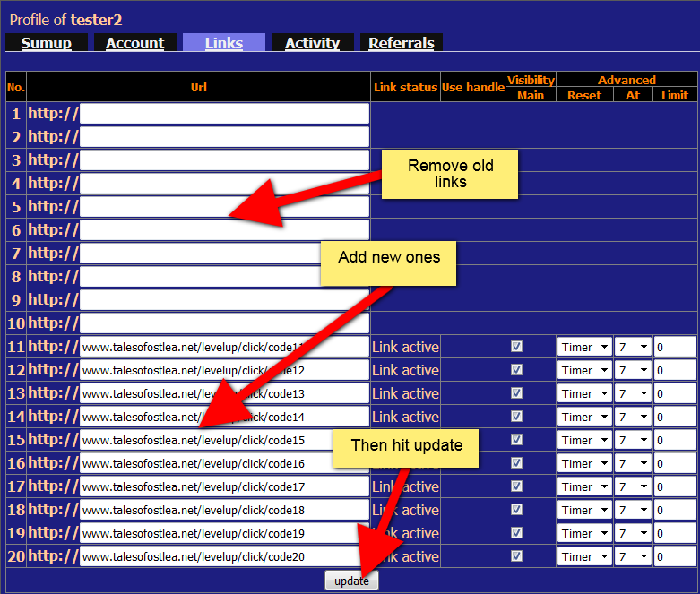700x594 pixels.
Task: Click the Links tab
Action: pos(223,43)
